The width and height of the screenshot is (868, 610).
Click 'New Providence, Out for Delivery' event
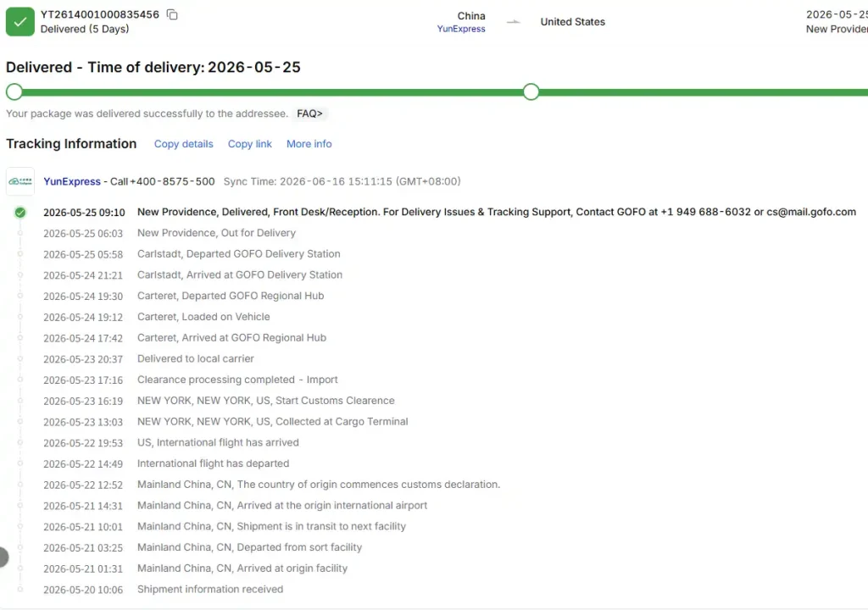pos(216,233)
